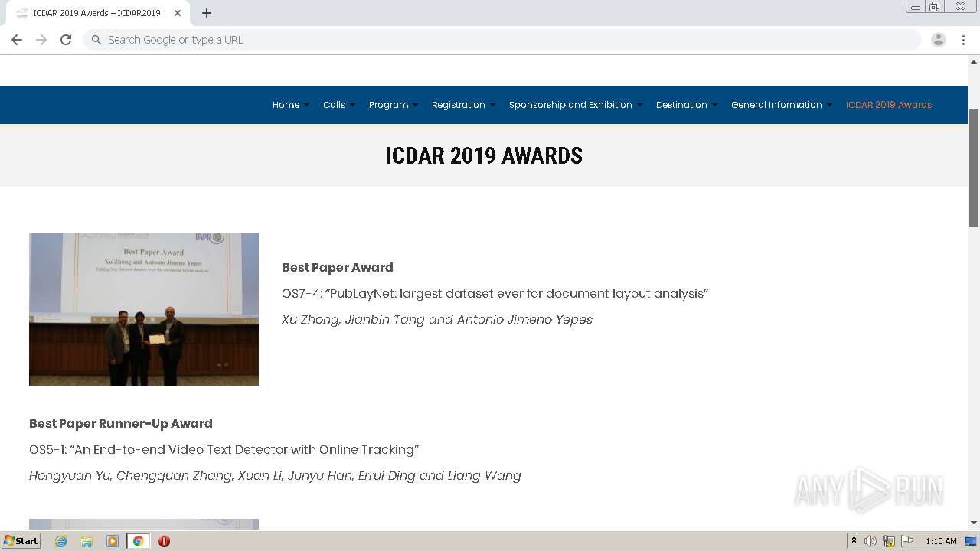Screen dimensions: 980x551
Task: Open the Registration menu item
Action: [x=458, y=105]
